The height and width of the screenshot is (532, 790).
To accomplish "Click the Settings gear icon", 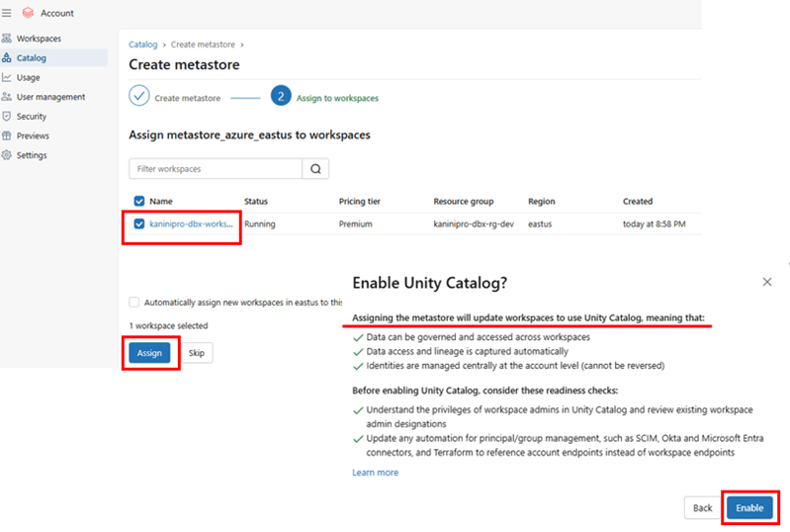I will click(7, 155).
